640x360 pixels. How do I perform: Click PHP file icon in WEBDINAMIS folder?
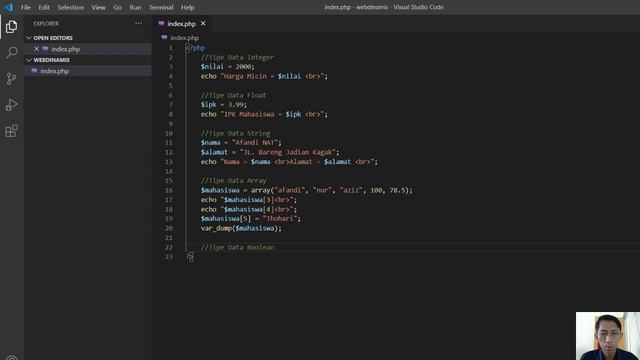point(34,71)
